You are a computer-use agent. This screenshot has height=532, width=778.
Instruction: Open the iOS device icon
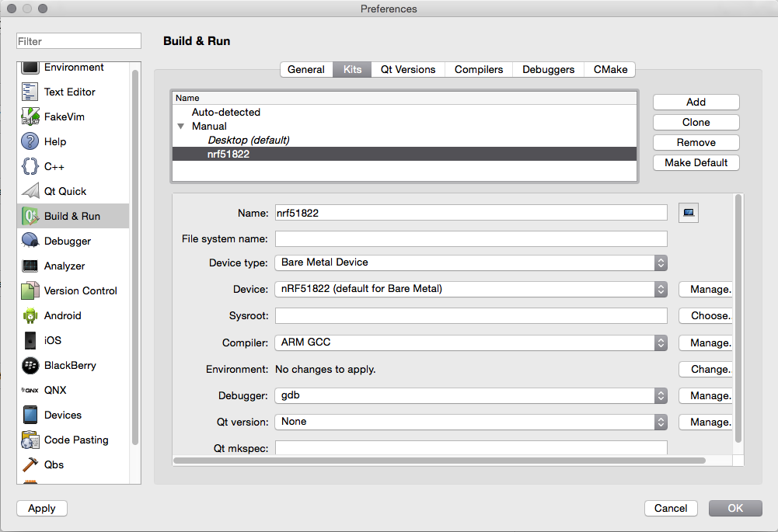pos(30,340)
